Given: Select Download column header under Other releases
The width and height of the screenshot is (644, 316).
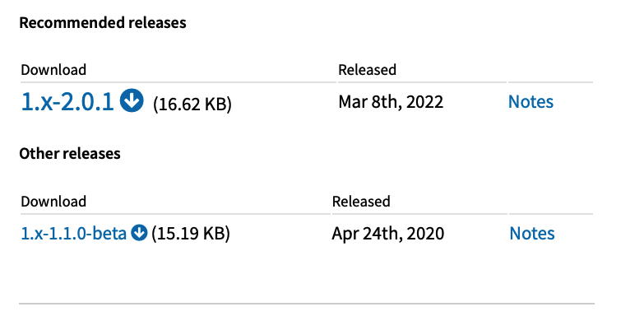Looking at the screenshot, I should point(53,202).
